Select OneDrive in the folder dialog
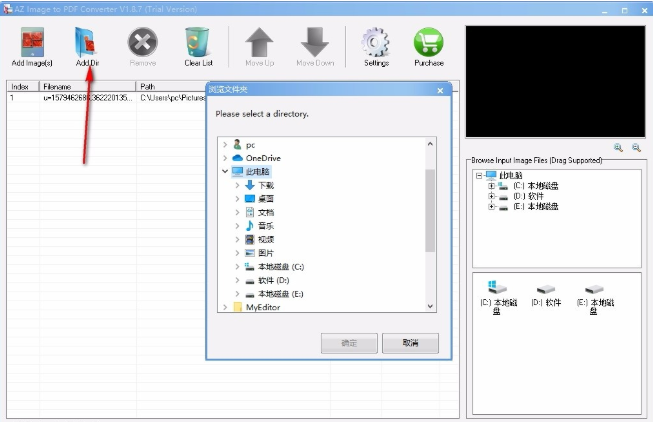The width and height of the screenshot is (653, 422). pyautogui.click(x=257, y=158)
